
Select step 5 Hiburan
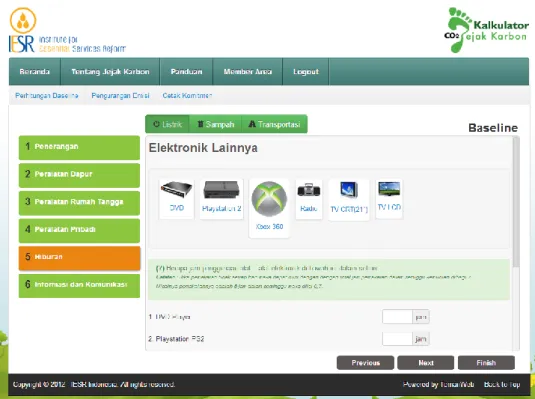click(x=79, y=258)
